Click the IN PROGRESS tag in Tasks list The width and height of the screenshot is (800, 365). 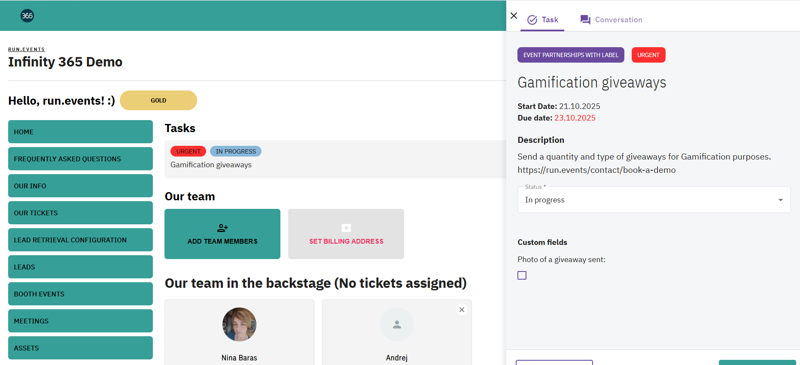(236, 151)
